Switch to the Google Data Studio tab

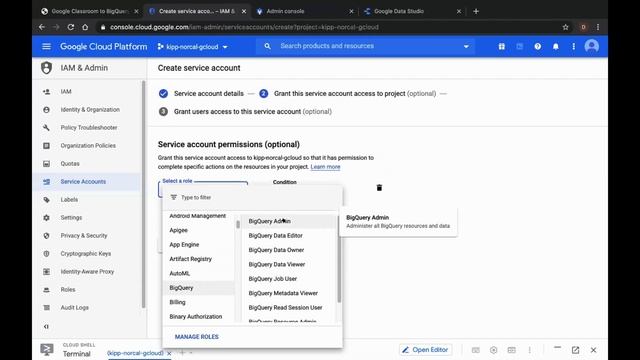coord(412,11)
